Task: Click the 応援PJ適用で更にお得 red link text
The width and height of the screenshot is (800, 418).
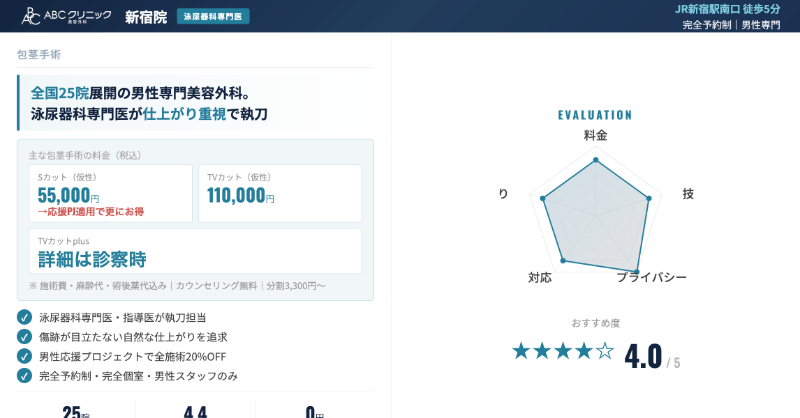Action: click(90, 212)
